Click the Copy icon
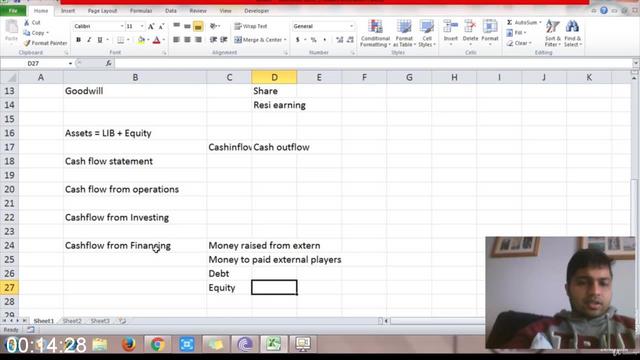This screenshot has width=640, height=360. 36,33
